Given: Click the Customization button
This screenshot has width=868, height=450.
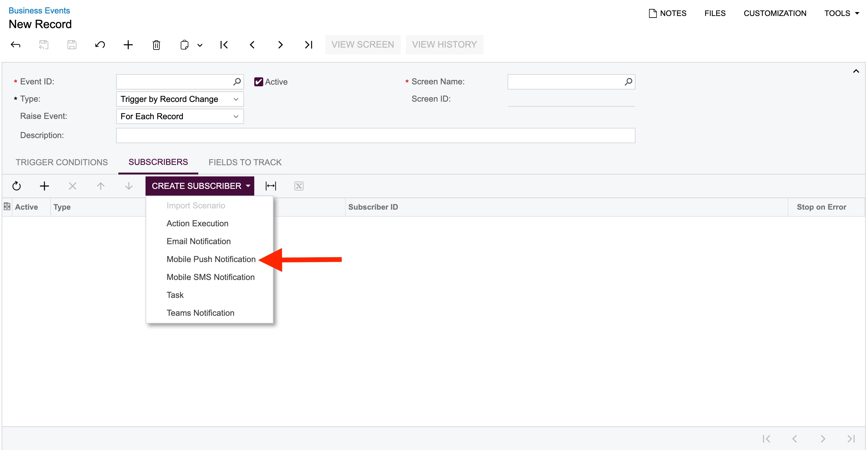Looking at the screenshot, I should pyautogui.click(x=775, y=13).
